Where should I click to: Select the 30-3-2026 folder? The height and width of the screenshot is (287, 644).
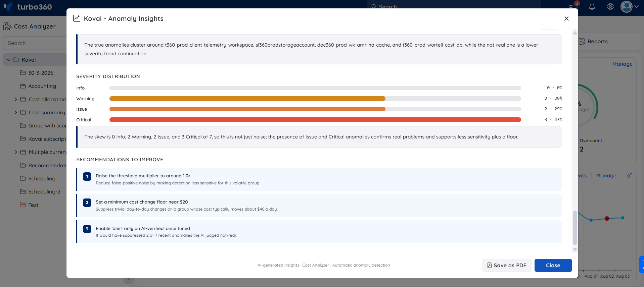(x=41, y=73)
